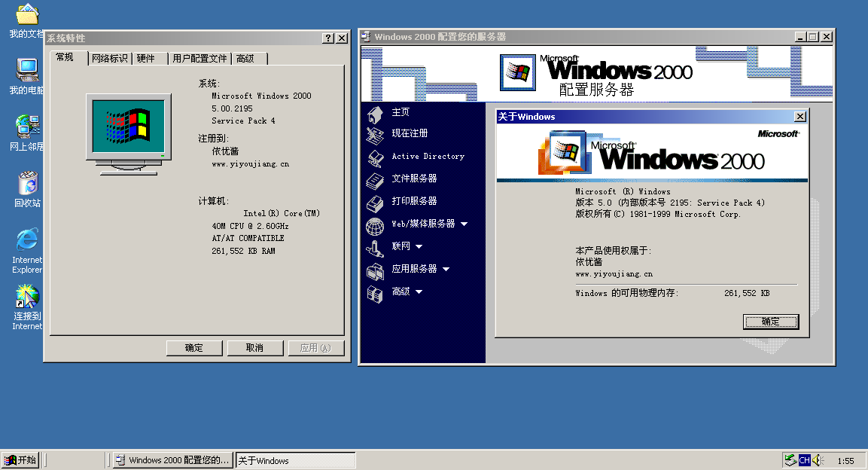Select the 联网 networking icon
Image resolution: width=868 pixels, height=470 pixels.
(x=375, y=249)
